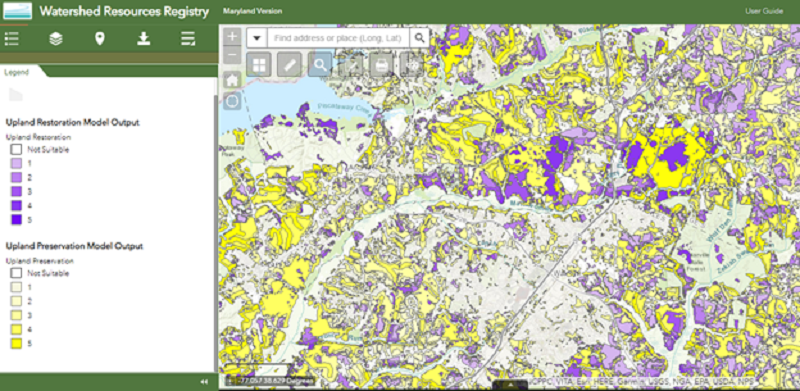Switch to the Legend tab
The height and width of the screenshot is (391, 800).
click(17, 72)
